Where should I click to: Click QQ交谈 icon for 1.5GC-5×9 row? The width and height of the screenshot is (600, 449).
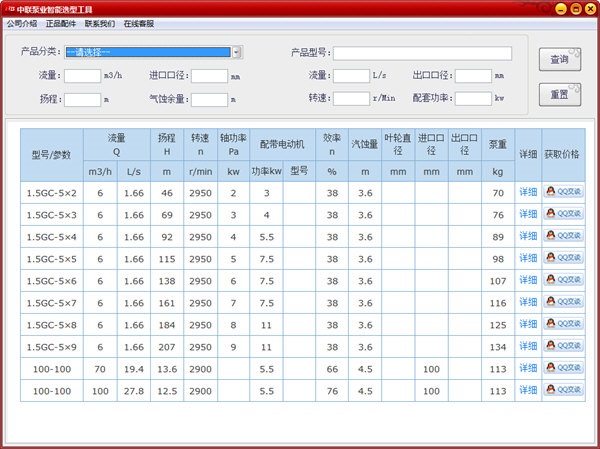pyautogui.click(x=564, y=346)
